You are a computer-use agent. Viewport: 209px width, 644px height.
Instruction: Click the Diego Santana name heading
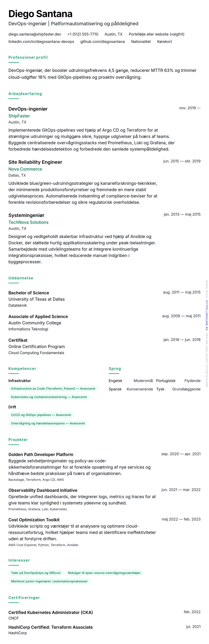click(41, 14)
